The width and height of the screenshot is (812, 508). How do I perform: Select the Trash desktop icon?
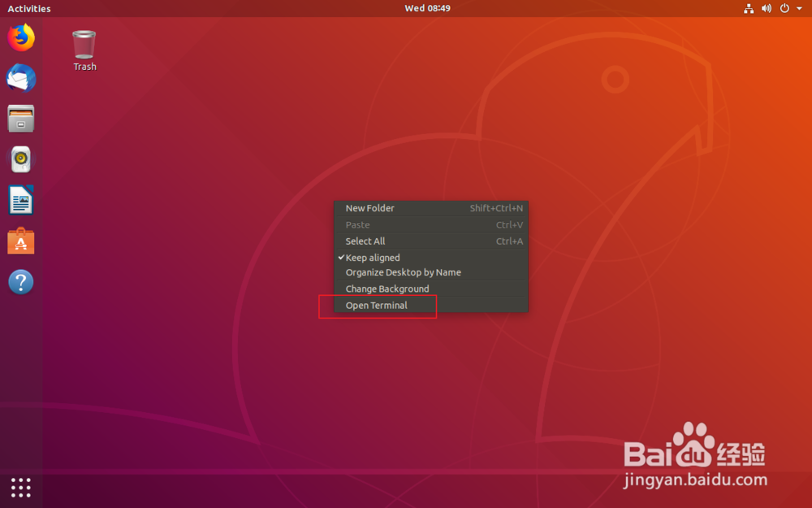point(84,50)
